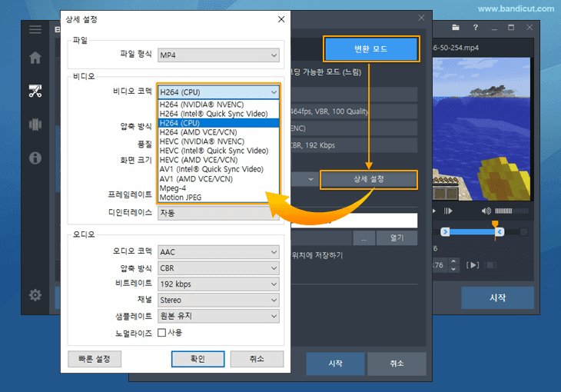Click the 변환 모드 button
This screenshot has width=561, height=392.
point(371,49)
